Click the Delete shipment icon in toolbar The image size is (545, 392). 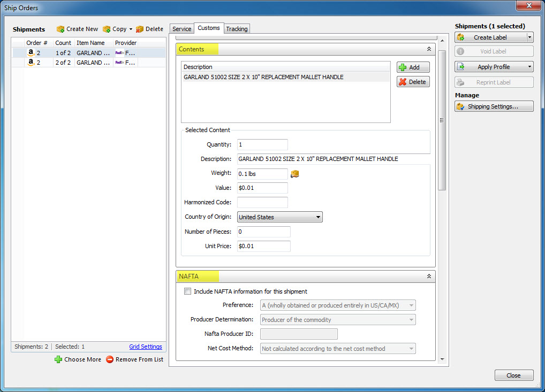click(x=140, y=29)
